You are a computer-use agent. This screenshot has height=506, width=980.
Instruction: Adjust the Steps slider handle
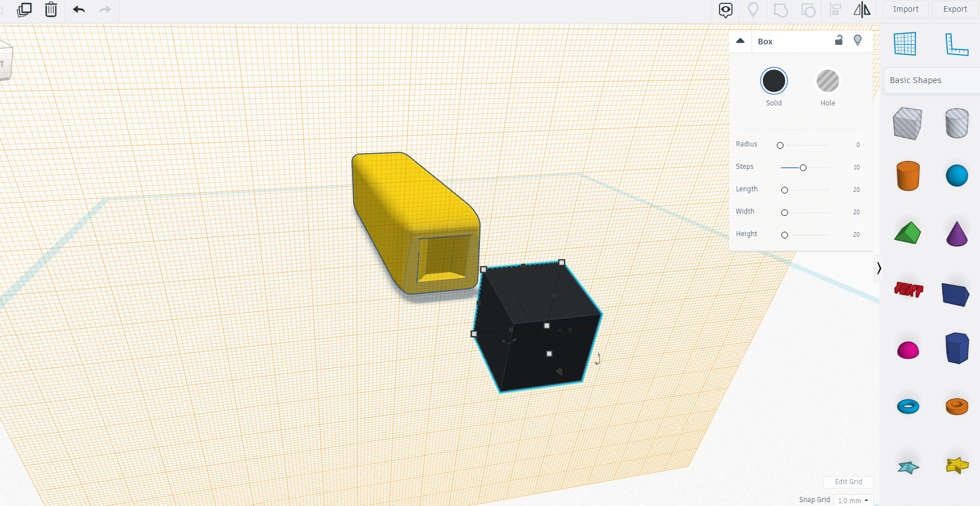(x=803, y=168)
